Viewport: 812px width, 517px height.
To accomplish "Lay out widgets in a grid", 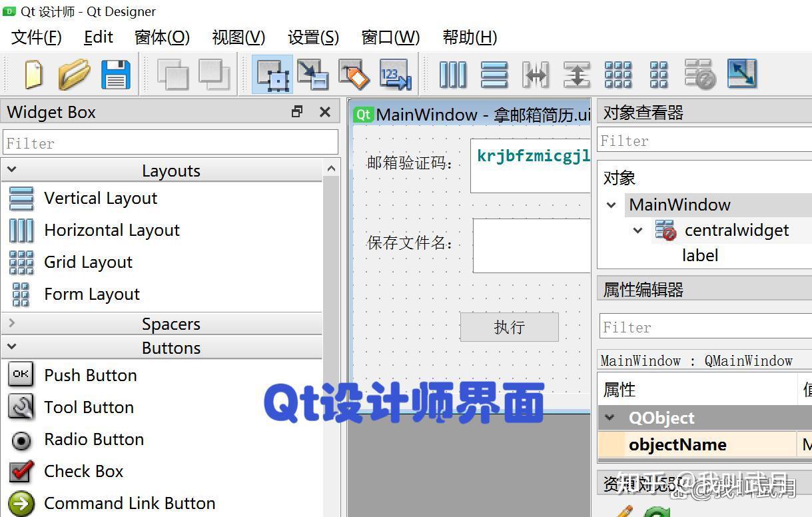I will pos(617,75).
